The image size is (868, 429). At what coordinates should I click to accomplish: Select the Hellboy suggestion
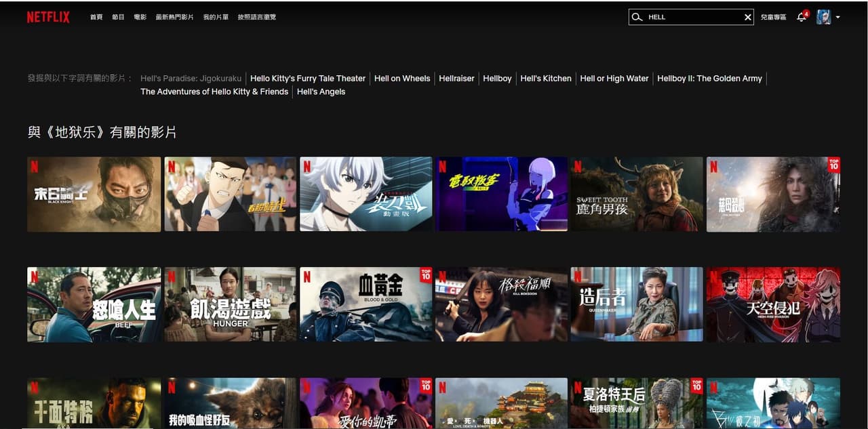pyautogui.click(x=497, y=78)
